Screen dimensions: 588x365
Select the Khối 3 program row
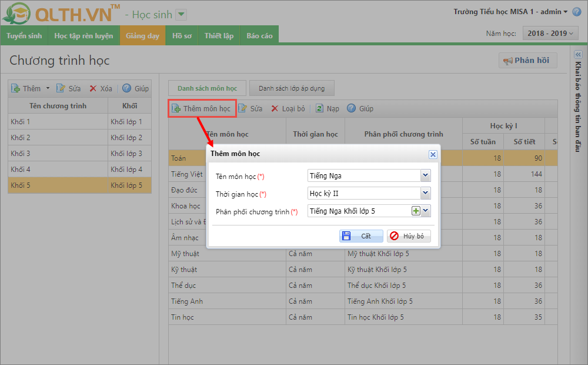(79, 154)
